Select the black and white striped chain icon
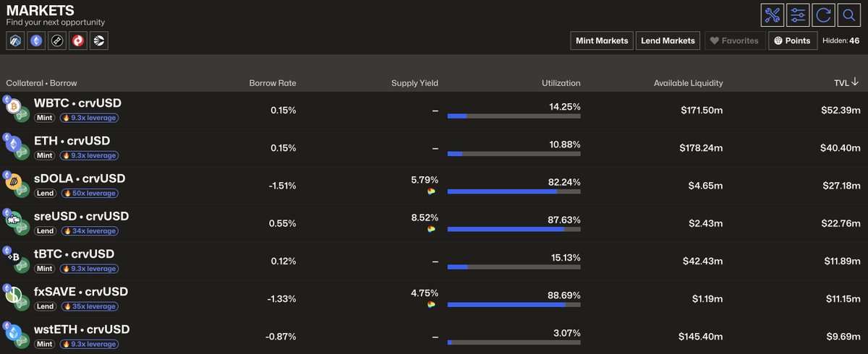Screen dimensions: 868x354 pos(98,41)
